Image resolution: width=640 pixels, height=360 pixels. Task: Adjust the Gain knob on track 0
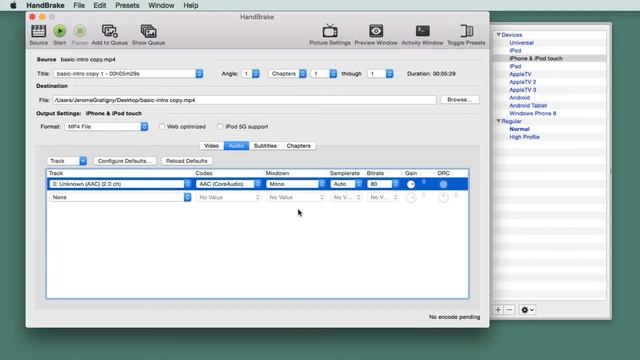411,184
